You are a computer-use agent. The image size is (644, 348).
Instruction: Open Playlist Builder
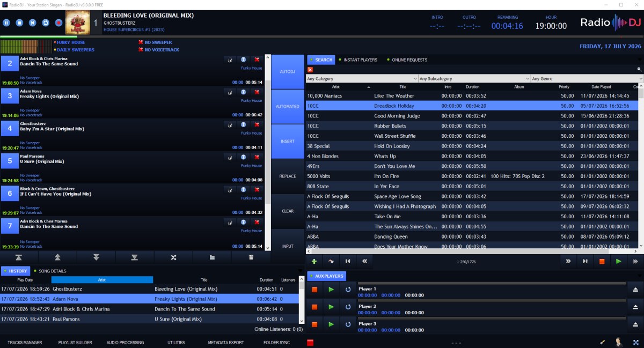(x=75, y=342)
